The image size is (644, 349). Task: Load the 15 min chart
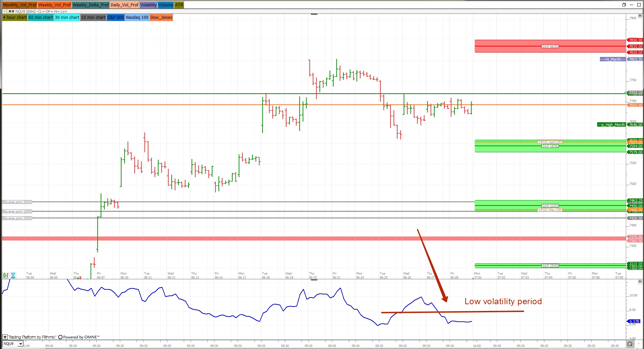click(93, 18)
